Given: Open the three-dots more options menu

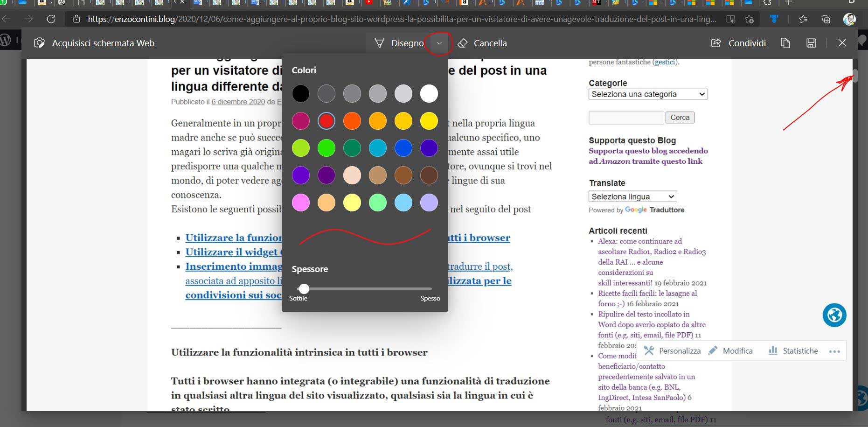Looking at the screenshot, I should 834,351.
